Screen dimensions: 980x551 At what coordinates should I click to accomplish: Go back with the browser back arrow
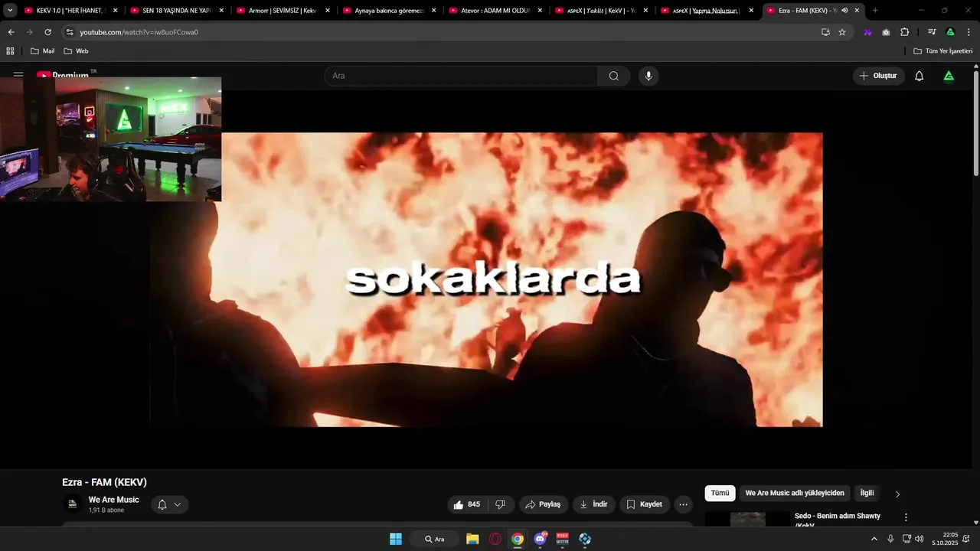pos(11,32)
